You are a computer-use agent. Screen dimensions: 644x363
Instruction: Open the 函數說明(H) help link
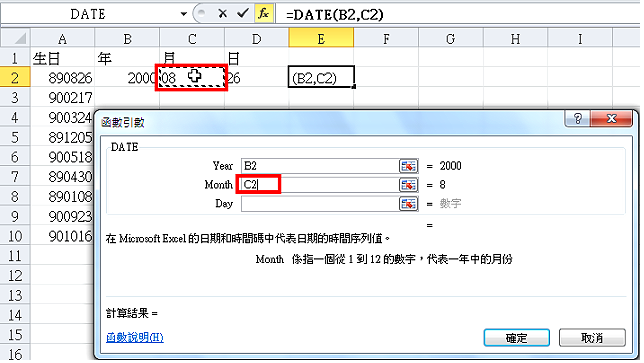tap(135, 338)
